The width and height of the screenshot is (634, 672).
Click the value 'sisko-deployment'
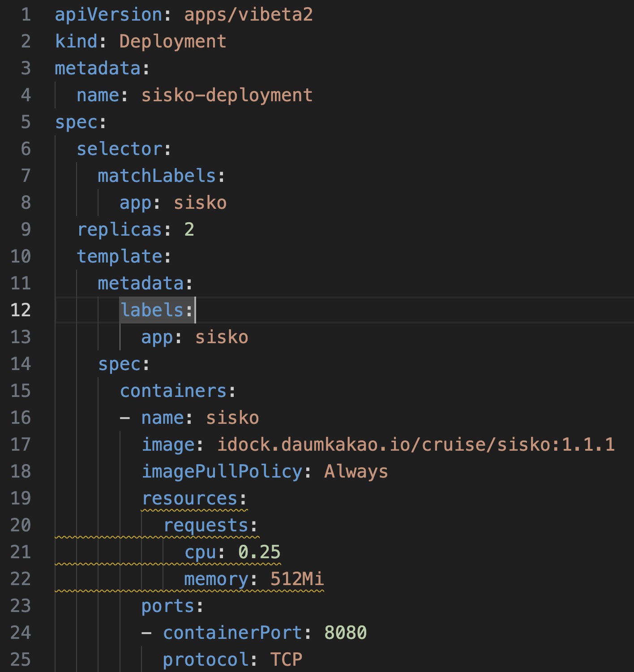pyautogui.click(x=227, y=95)
